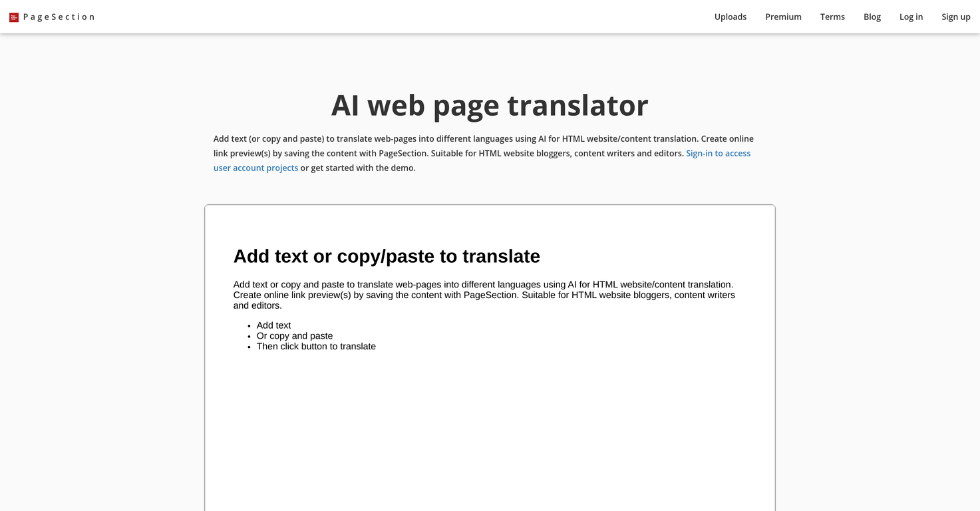Click Log in in the header
The width and height of the screenshot is (980, 511).
pos(911,17)
